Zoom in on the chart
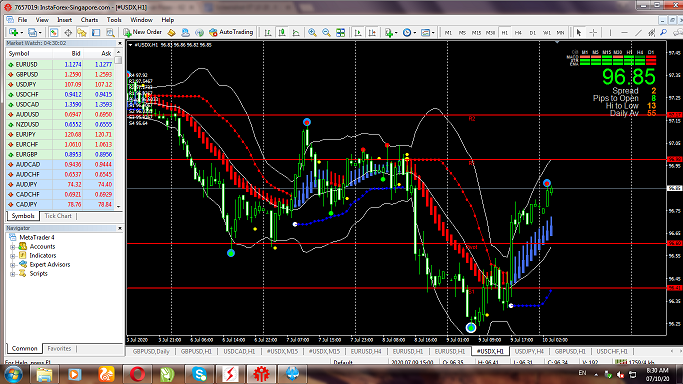The height and width of the screenshot is (384, 683). [x=312, y=32]
